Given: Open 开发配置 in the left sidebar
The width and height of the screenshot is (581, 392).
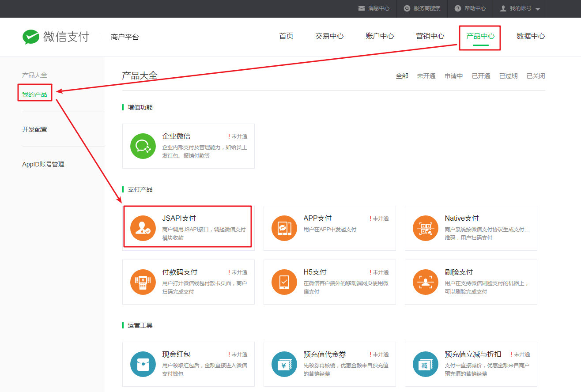Looking at the screenshot, I should (x=34, y=129).
